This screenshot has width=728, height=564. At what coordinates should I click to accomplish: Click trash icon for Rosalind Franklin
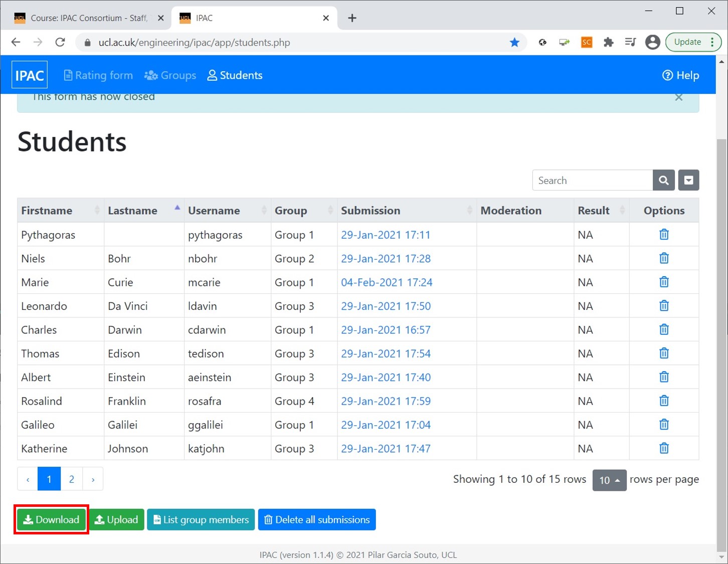pos(664,401)
